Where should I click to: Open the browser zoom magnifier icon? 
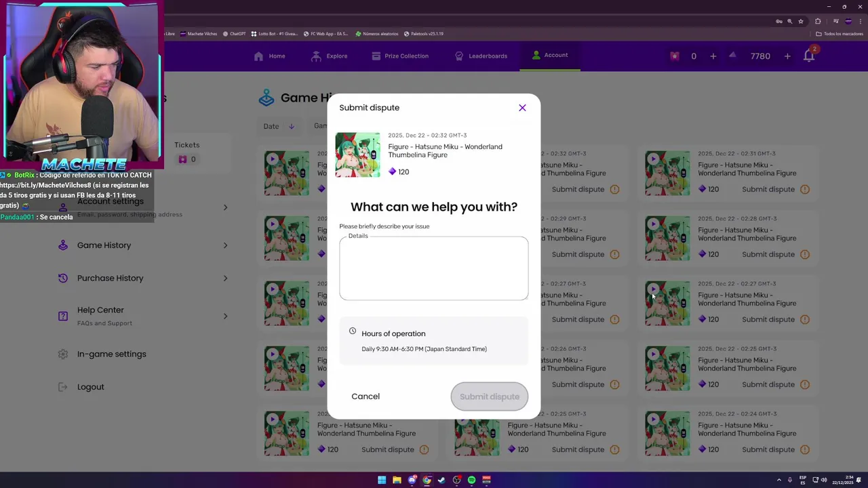(x=789, y=21)
